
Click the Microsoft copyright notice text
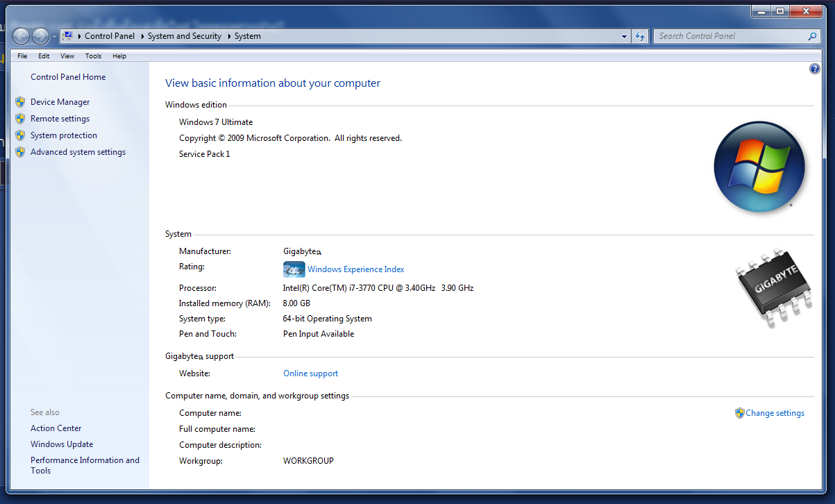click(290, 138)
